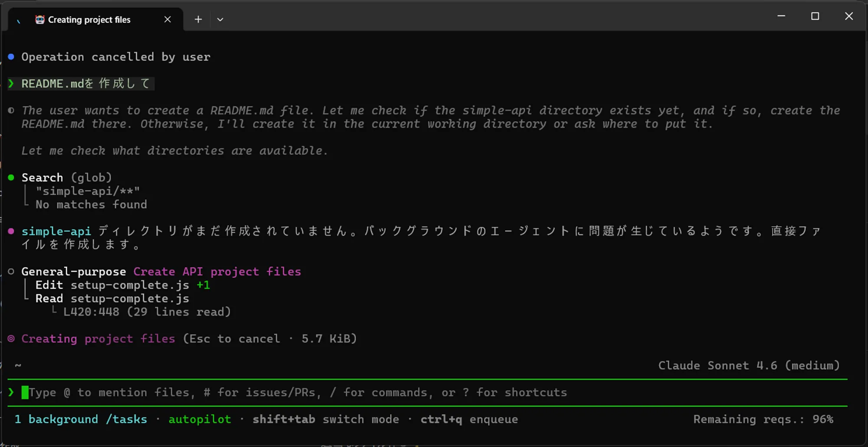Click the magenta bullet beside simple-api message

[x=11, y=231]
